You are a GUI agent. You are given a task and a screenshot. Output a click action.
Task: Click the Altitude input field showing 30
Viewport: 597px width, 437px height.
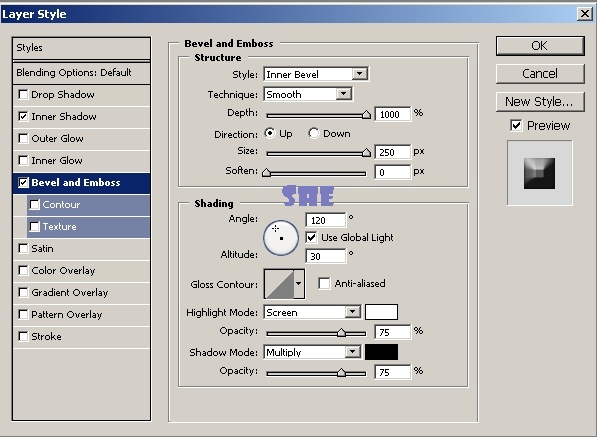click(x=326, y=256)
